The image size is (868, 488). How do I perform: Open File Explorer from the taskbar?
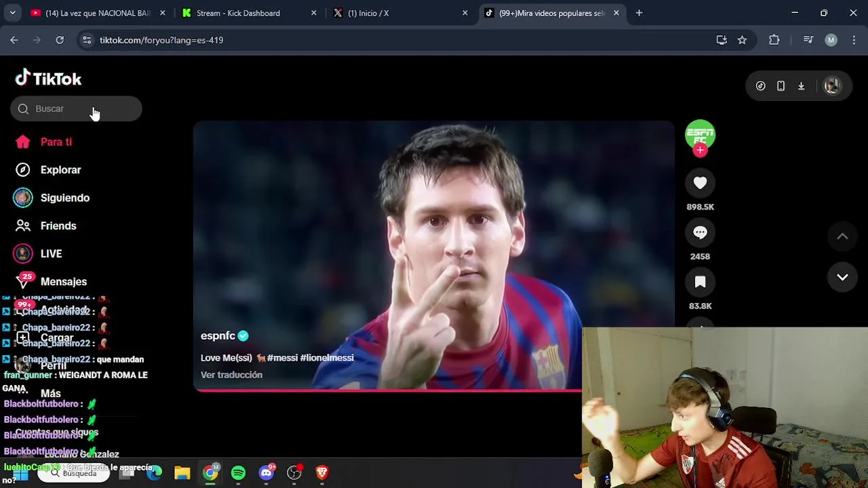(x=182, y=472)
